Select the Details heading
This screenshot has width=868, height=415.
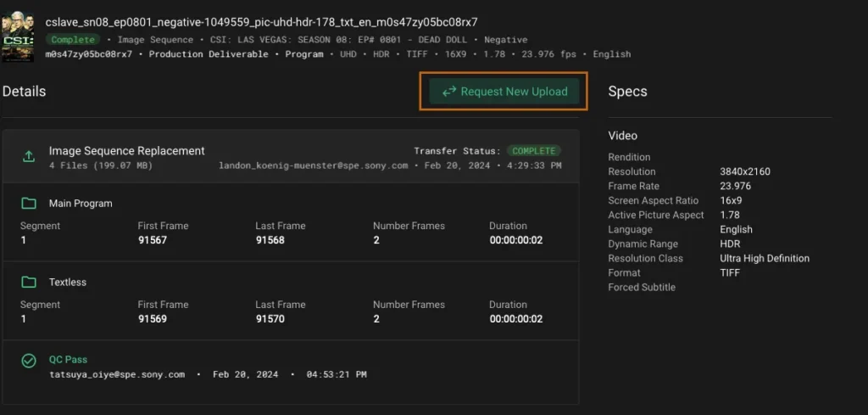point(24,91)
